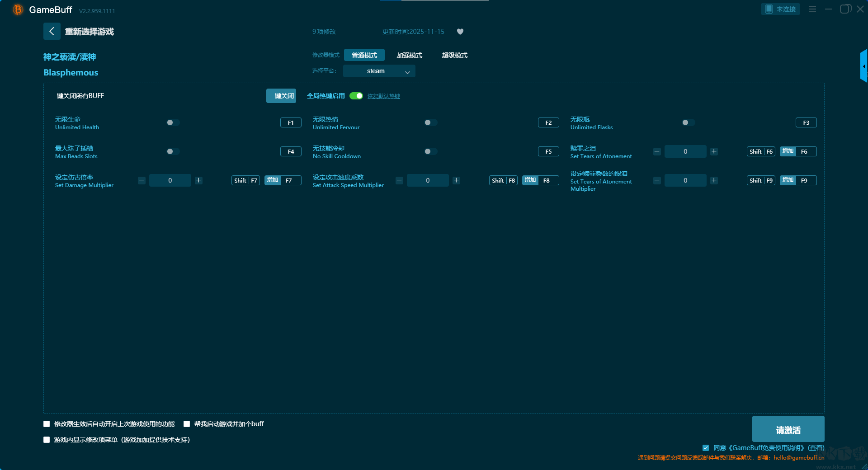Switch to 加强模式 enhanced mode tab
868x470 pixels.
pyautogui.click(x=409, y=55)
